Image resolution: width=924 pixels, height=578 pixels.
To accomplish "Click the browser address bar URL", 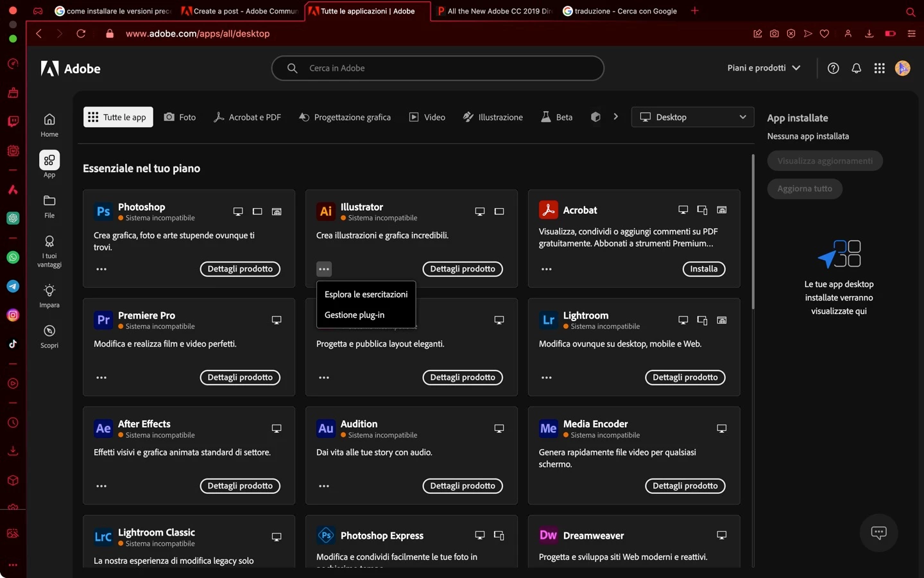I will (198, 33).
